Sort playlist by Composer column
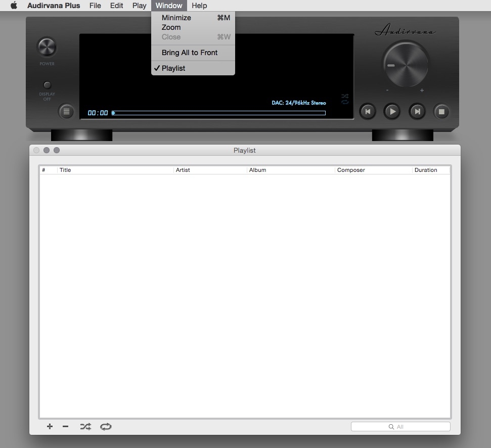Viewport: 491px width, 448px height. [x=374, y=170]
